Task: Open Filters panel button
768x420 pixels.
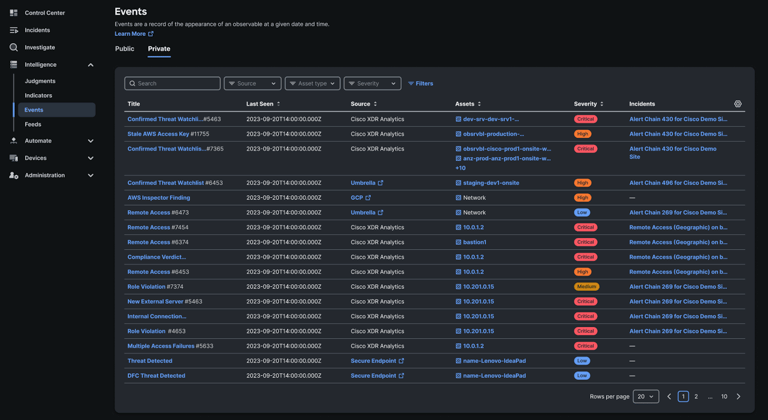Action: tap(421, 84)
